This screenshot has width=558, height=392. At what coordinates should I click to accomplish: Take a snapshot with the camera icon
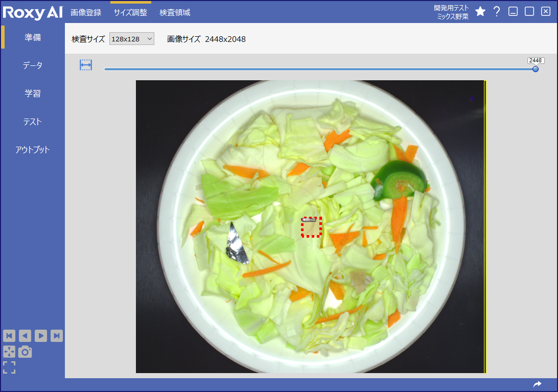(x=25, y=352)
